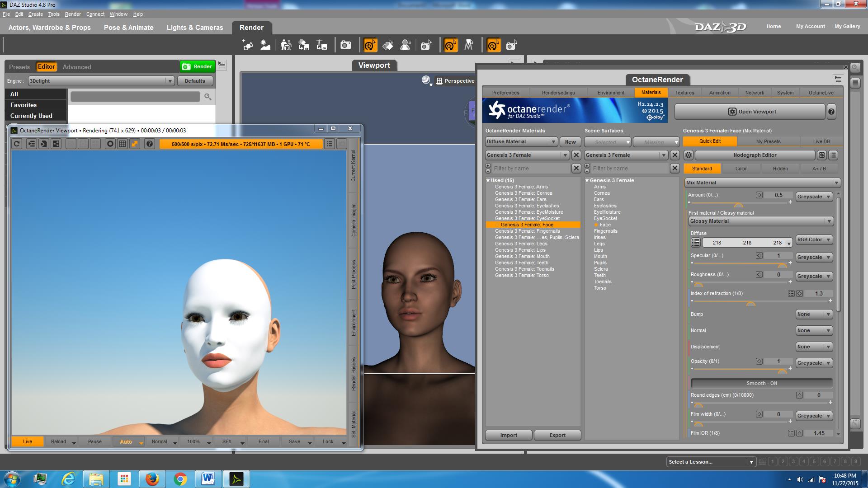Click the search magnifier in Render Settings pane
Screen dimensions: 868x488
tap(208, 97)
